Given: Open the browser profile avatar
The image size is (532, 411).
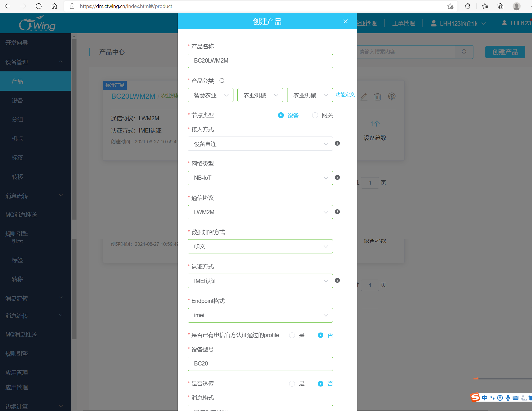Looking at the screenshot, I should [517, 6].
